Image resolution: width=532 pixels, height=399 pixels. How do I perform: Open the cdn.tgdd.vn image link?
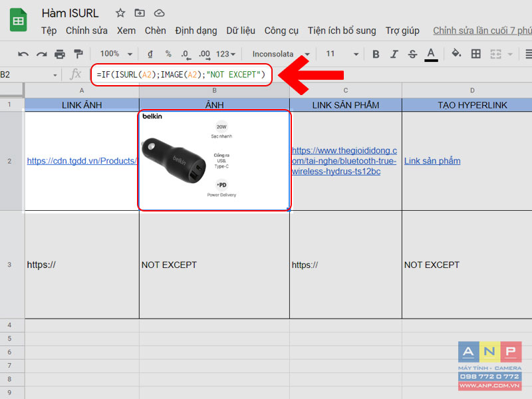pyautogui.click(x=82, y=161)
